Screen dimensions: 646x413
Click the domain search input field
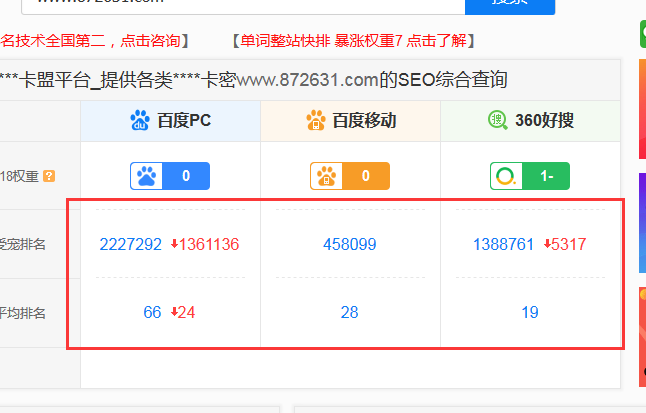pos(243,7)
